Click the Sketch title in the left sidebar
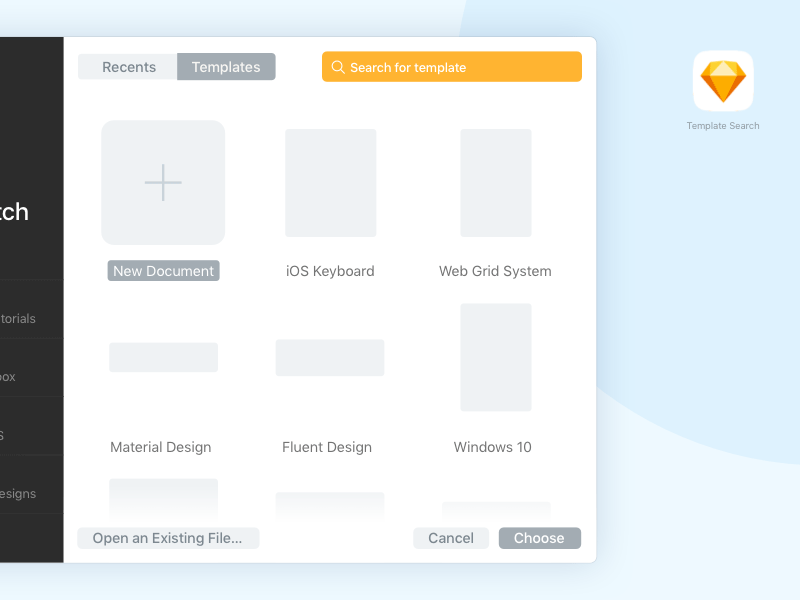 point(15,212)
